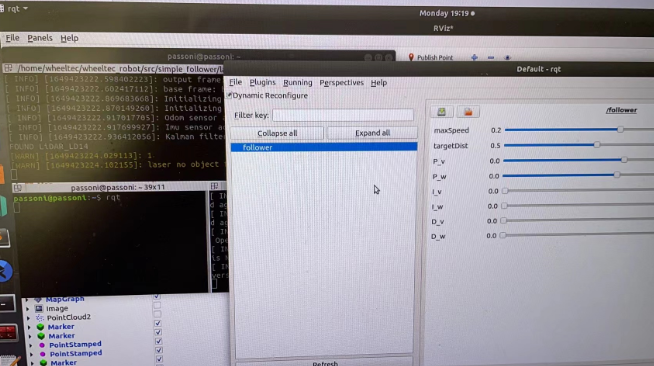This screenshot has width=654, height=366.
Task: Click the eye-shaped icon in RViz toolbar
Action: (x=507, y=58)
